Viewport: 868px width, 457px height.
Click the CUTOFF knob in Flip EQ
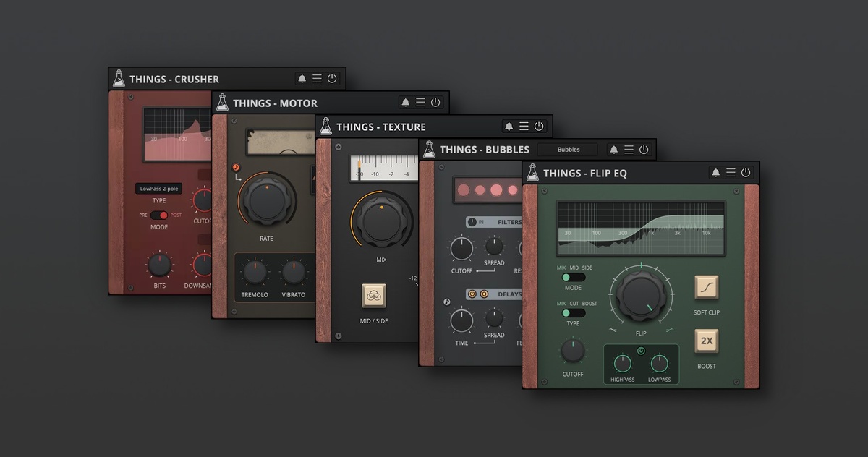pos(573,351)
